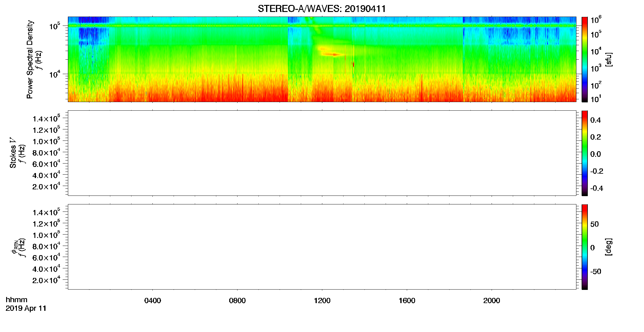Viewport: 644px width, 332px height.
Task: Click the 0.4 label on Stokes colorbar
Action: pos(595,120)
